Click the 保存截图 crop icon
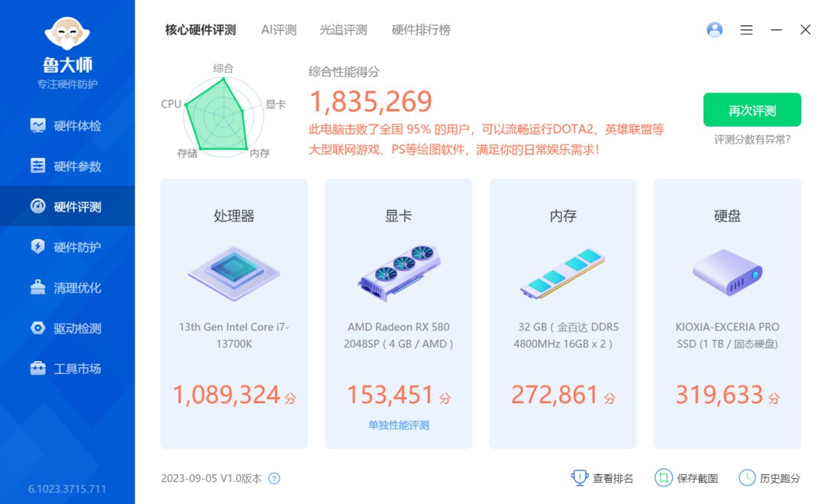 tap(664, 478)
